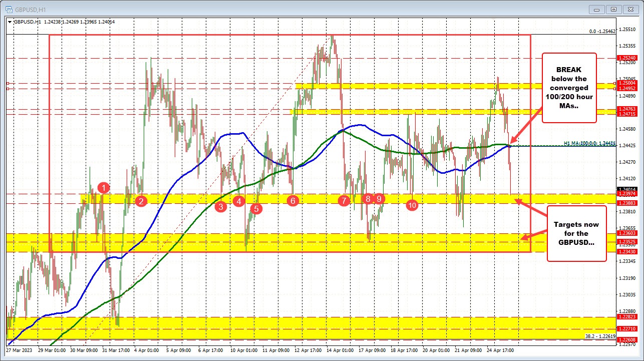
Task: Click the 1.24763 price level tag
Action: pos(628,109)
